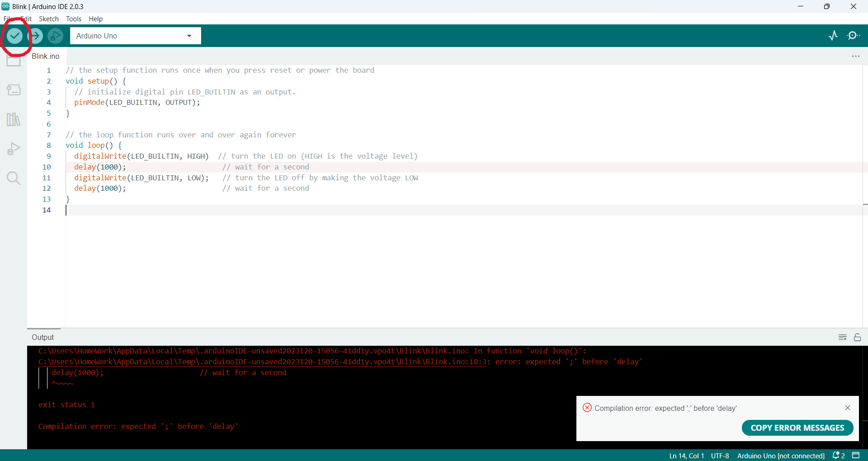Open the Serial Plotter
The width and height of the screenshot is (868, 461).
point(833,36)
